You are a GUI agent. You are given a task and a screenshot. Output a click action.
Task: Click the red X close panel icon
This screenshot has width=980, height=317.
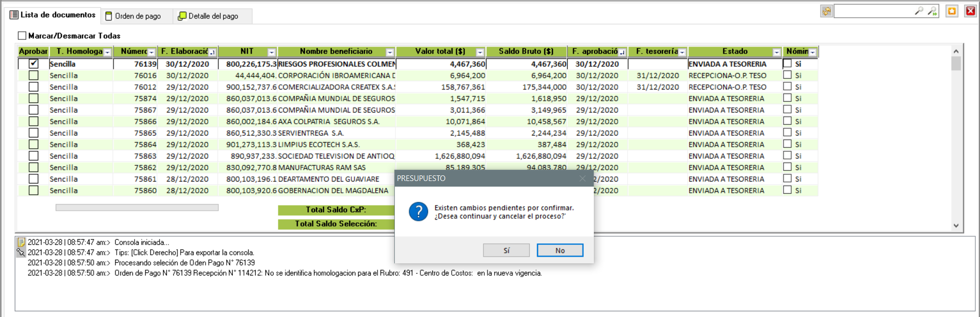(970, 11)
